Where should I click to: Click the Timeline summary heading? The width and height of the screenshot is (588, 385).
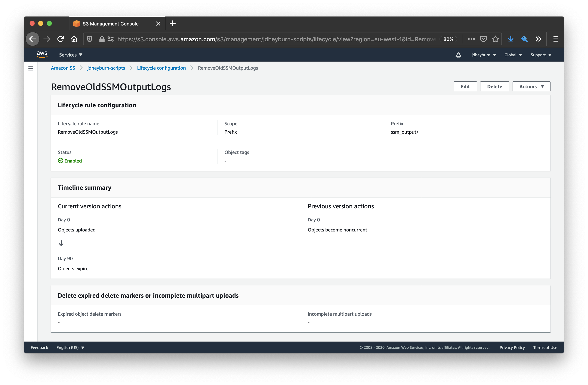click(x=84, y=187)
